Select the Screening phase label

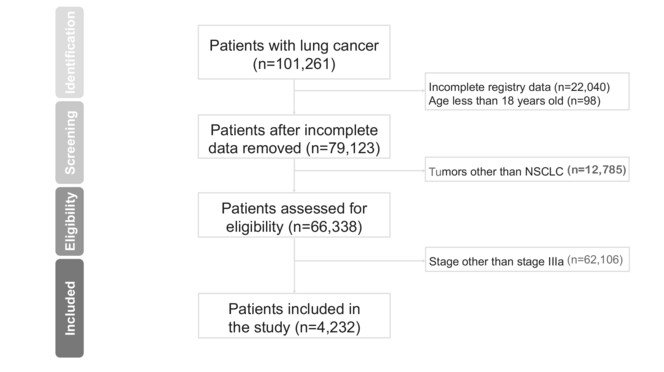pyautogui.click(x=69, y=143)
